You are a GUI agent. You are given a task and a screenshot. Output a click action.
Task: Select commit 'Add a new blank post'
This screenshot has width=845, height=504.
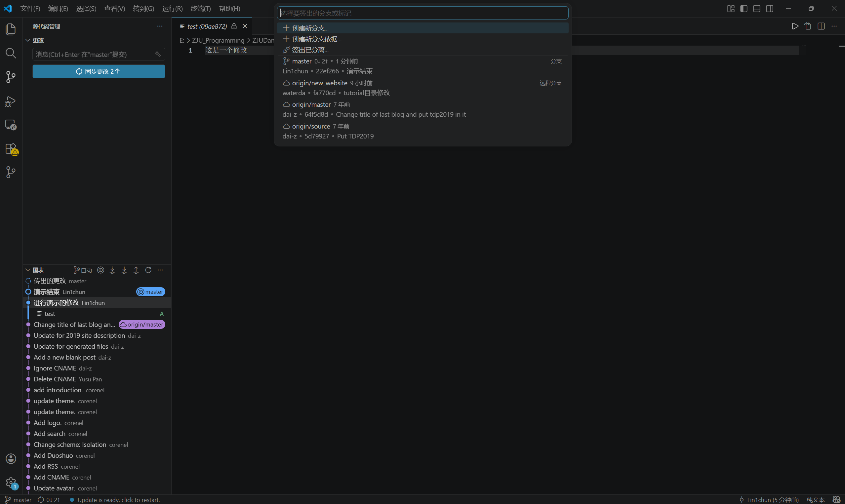(x=97, y=357)
